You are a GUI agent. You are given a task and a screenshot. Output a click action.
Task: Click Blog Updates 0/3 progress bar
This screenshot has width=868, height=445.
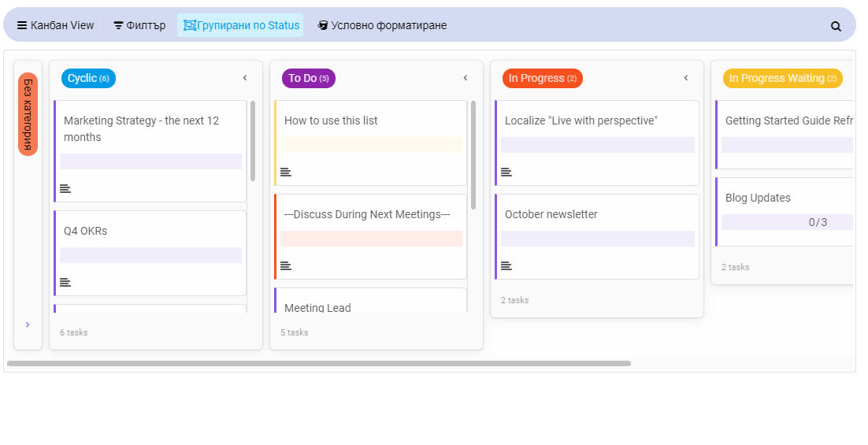(x=787, y=222)
